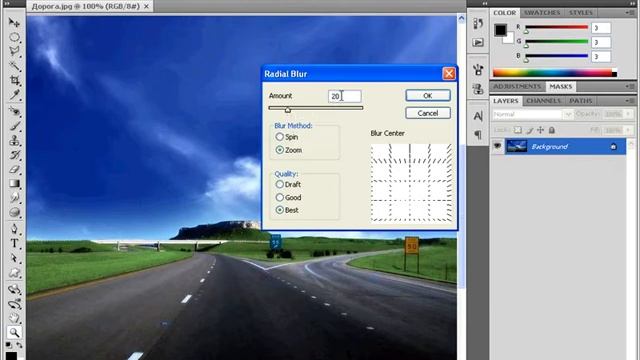
Task: Select the Elliptical Marquee tool
Action: coord(14,37)
